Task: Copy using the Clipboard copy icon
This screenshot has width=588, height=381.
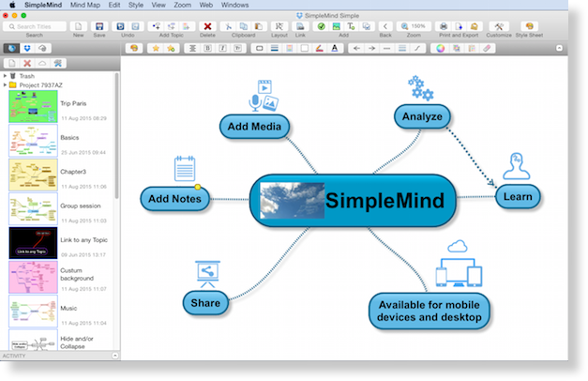Action: coord(244,26)
